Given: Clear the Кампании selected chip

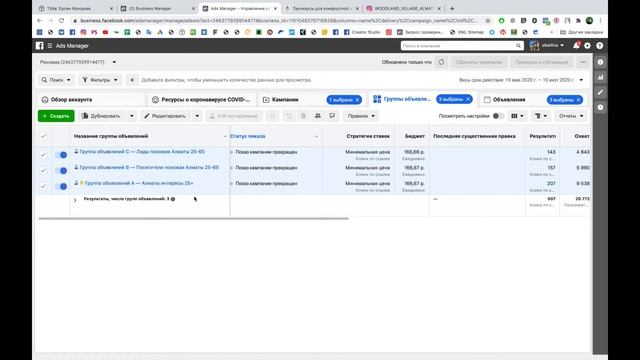Looking at the screenshot, I should click(x=357, y=100).
